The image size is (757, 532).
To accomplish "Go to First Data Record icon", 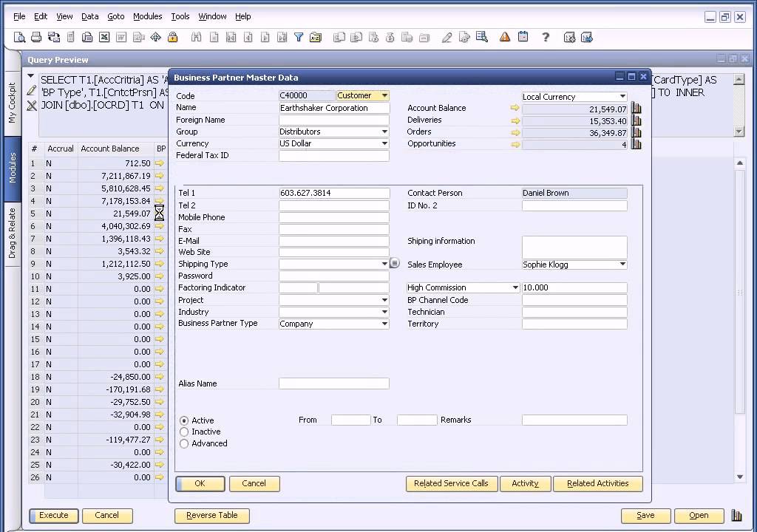I will [231, 37].
